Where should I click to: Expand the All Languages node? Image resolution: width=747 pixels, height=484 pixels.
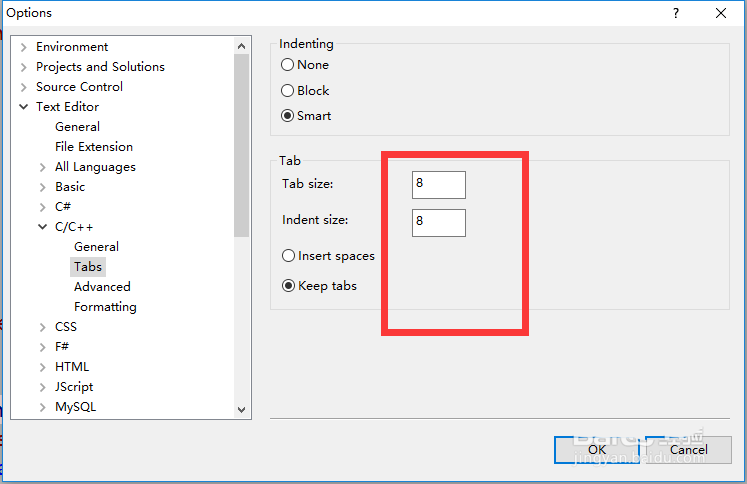[42, 167]
